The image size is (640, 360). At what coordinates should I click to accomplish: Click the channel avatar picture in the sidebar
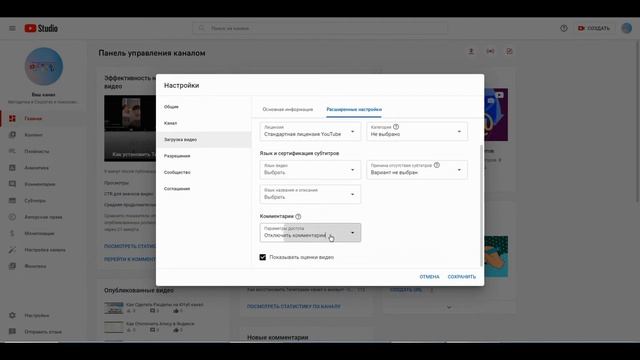pyautogui.click(x=44, y=67)
